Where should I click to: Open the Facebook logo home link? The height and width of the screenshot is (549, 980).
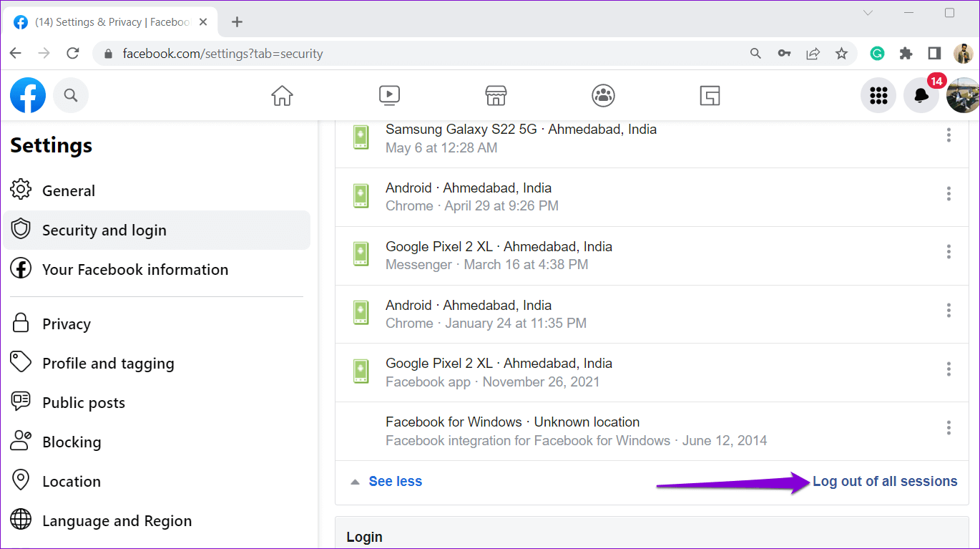(28, 95)
